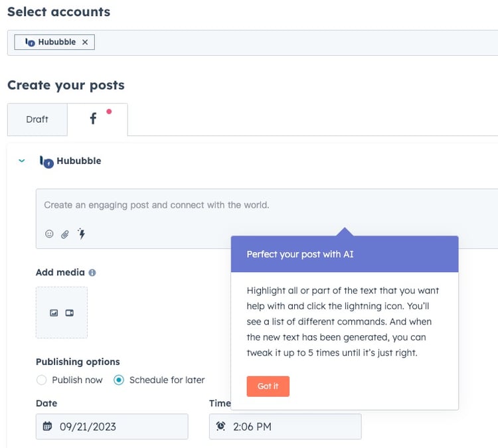Collapse the Hubbubble post section chevron

pos(22,161)
